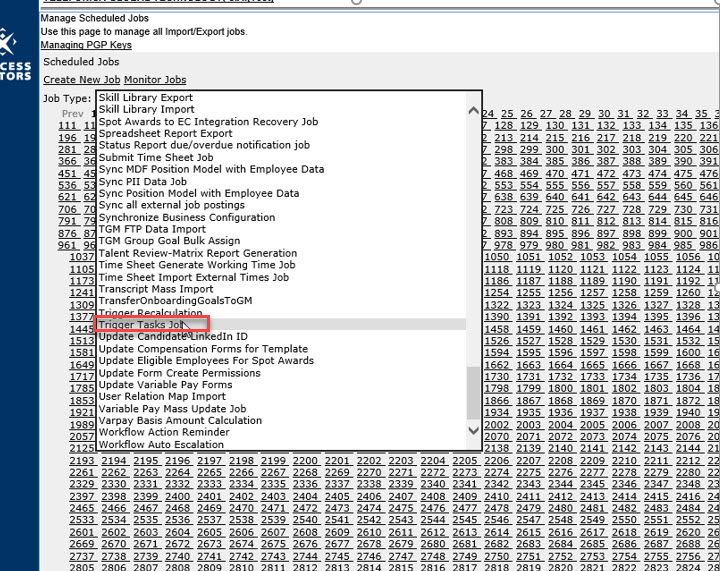The height and width of the screenshot is (571, 720).
Task: Jump to page 2750
Action: 497,556
